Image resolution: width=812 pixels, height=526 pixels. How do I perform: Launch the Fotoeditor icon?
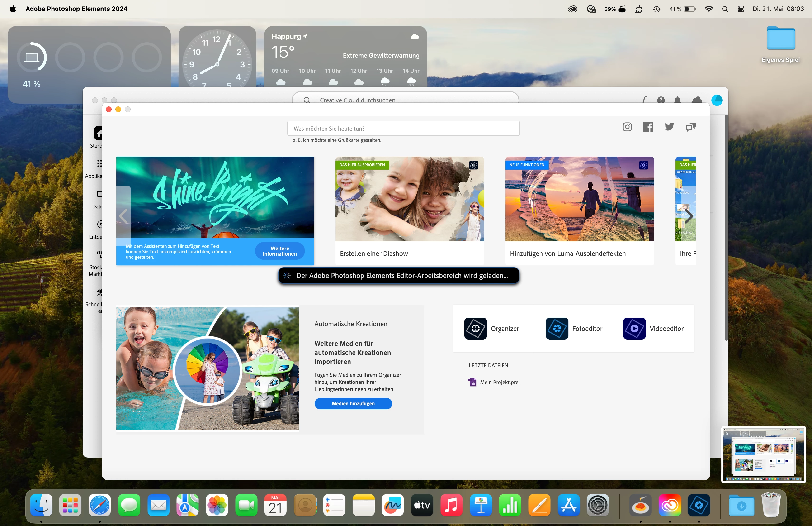click(557, 328)
